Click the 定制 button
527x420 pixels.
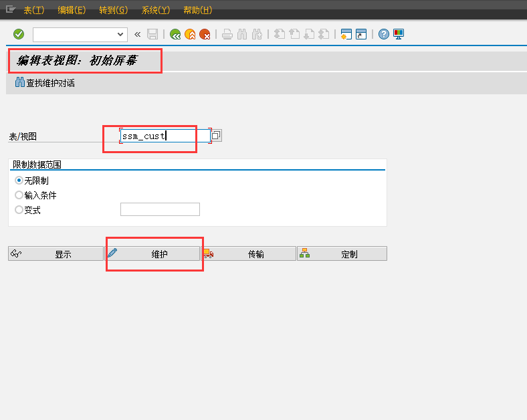click(342, 253)
